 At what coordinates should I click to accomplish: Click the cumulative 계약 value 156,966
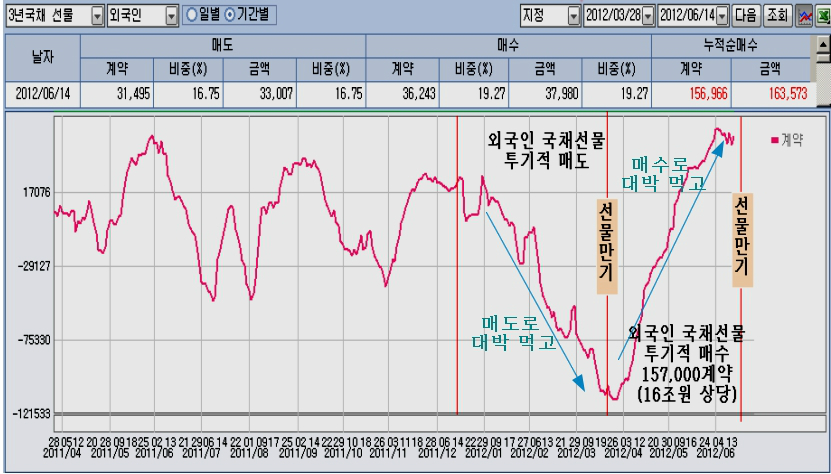pos(709,94)
